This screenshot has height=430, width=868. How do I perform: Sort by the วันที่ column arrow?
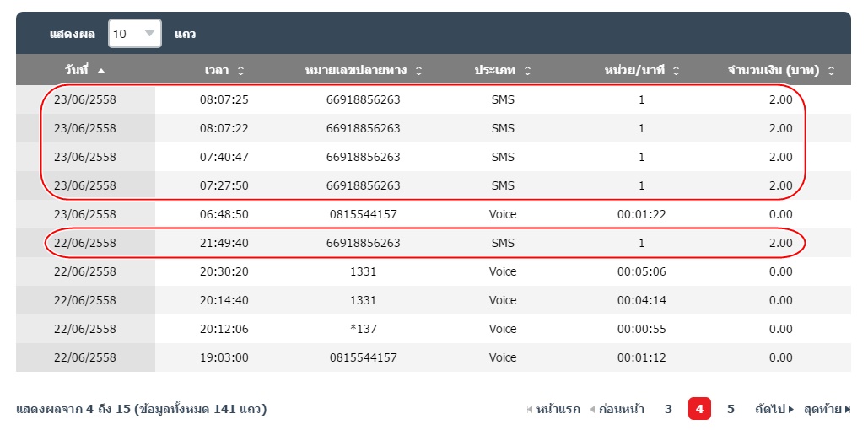(101, 71)
